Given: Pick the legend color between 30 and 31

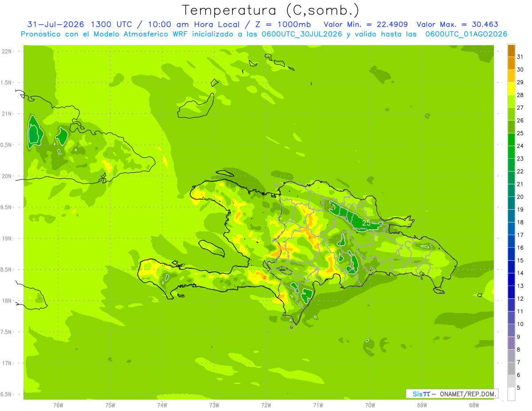Looking at the screenshot, I should tap(511, 63).
